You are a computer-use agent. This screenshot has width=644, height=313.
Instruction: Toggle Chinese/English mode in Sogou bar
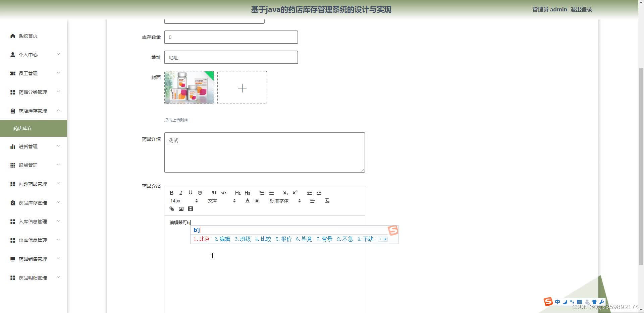click(557, 302)
